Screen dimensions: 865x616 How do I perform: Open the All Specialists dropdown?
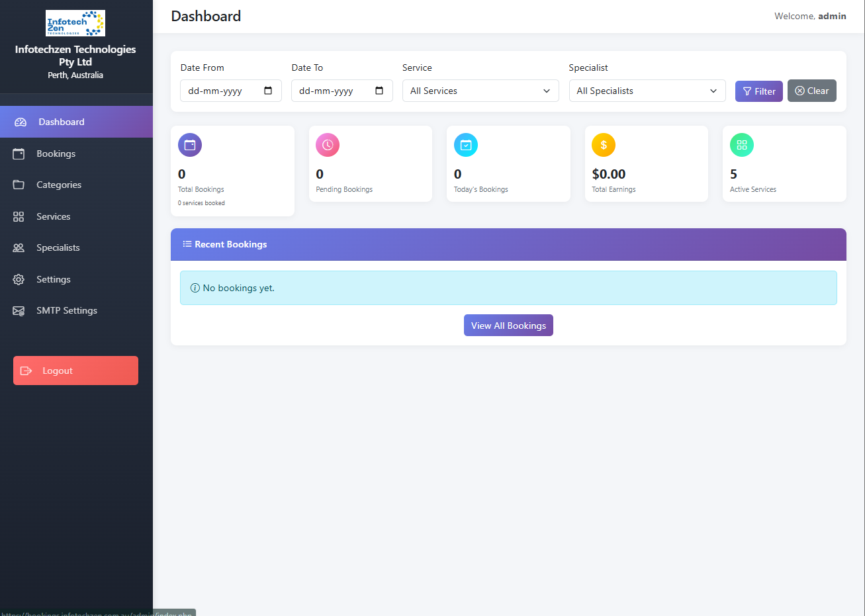[x=647, y=91]
